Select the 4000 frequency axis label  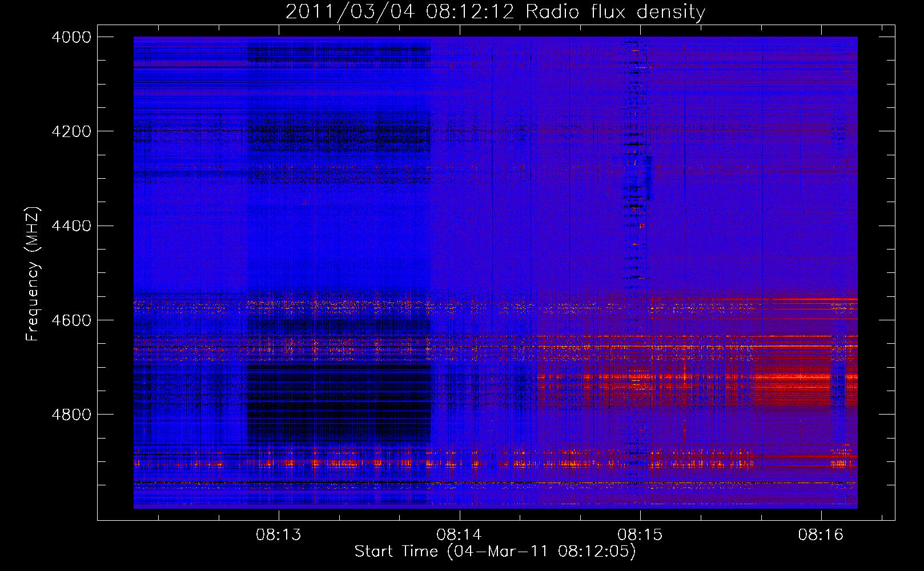pos(71,37)
